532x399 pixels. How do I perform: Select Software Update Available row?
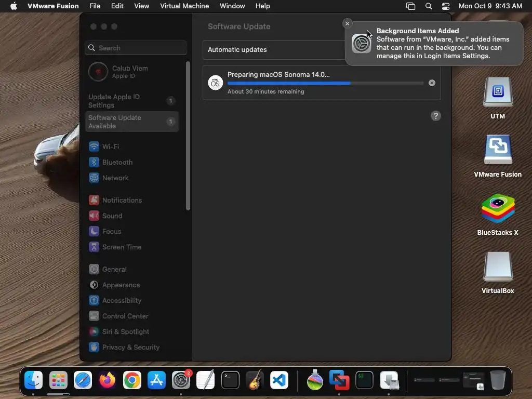coord(131,122)
